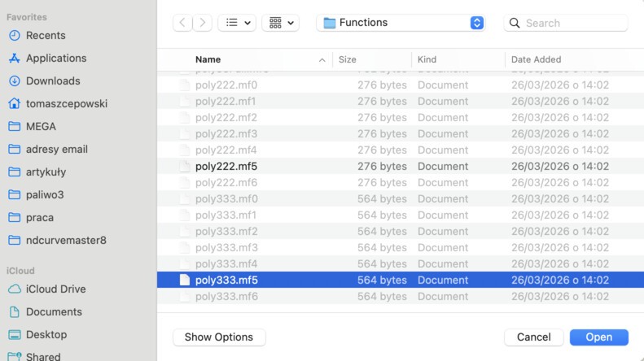This screenshot has height=361, width=644.
Task: Select the file poly333.mf5
Action: click(401, 280)
